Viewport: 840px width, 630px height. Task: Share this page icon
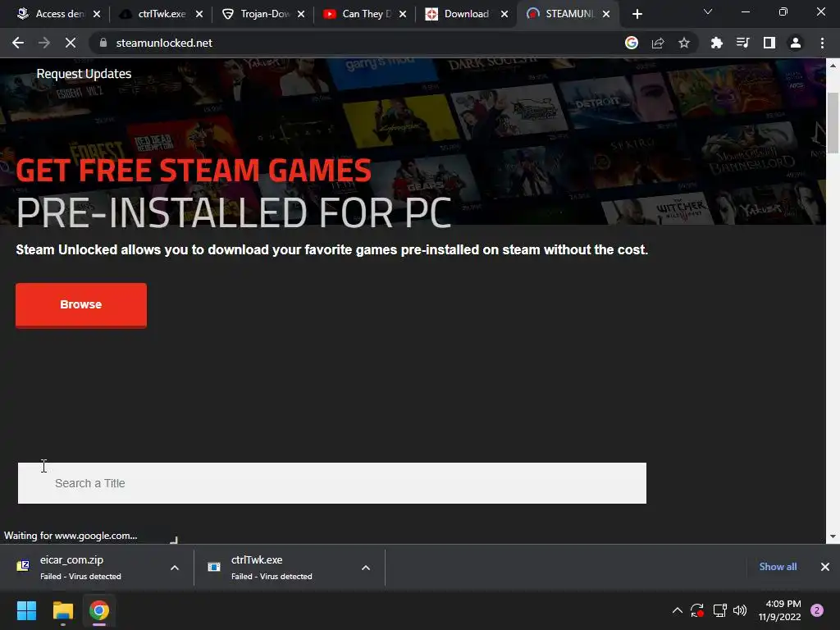pos(658,43)
